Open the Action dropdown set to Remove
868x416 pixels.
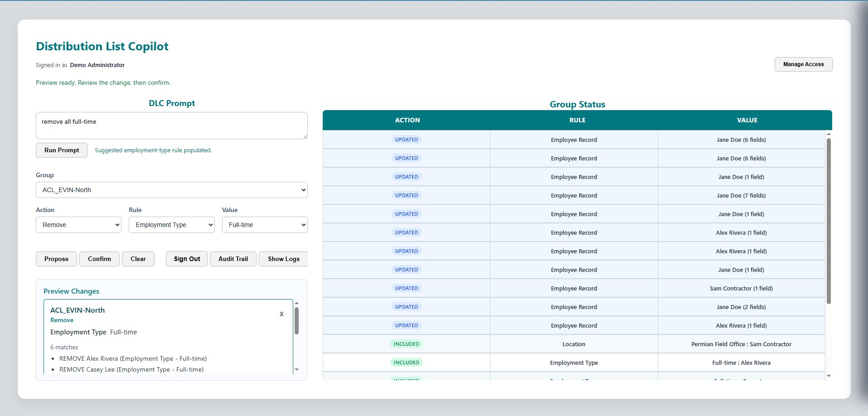point(78,224)
